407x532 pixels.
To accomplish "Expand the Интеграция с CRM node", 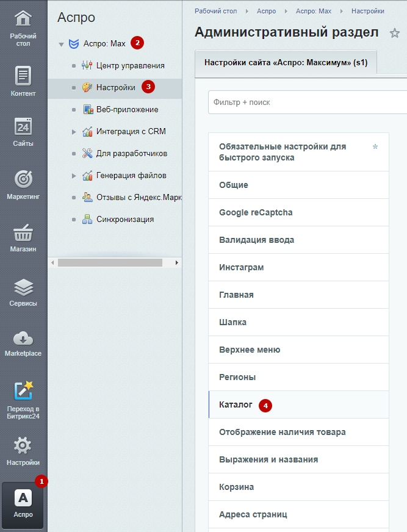I will (74, 132).
